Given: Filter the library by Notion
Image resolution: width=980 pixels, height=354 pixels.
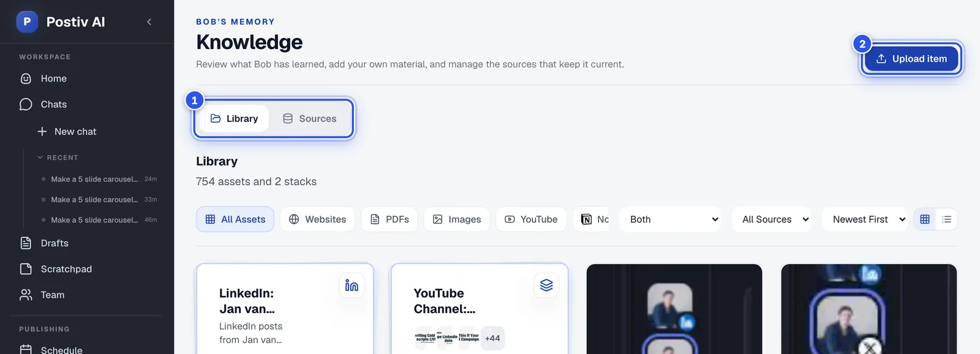Looking at the screenshot, I should 592,219.
